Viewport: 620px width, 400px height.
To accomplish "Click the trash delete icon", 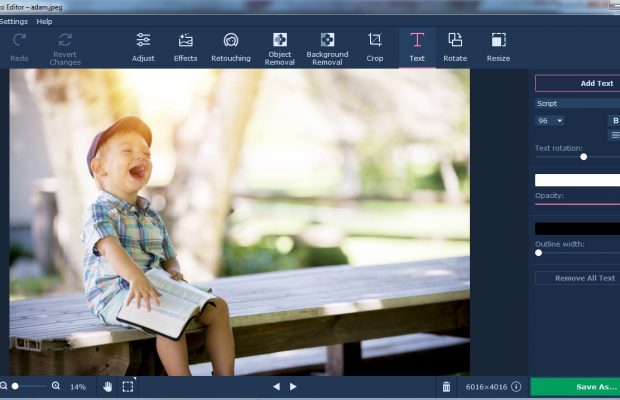I will click(x=446, y=386).
